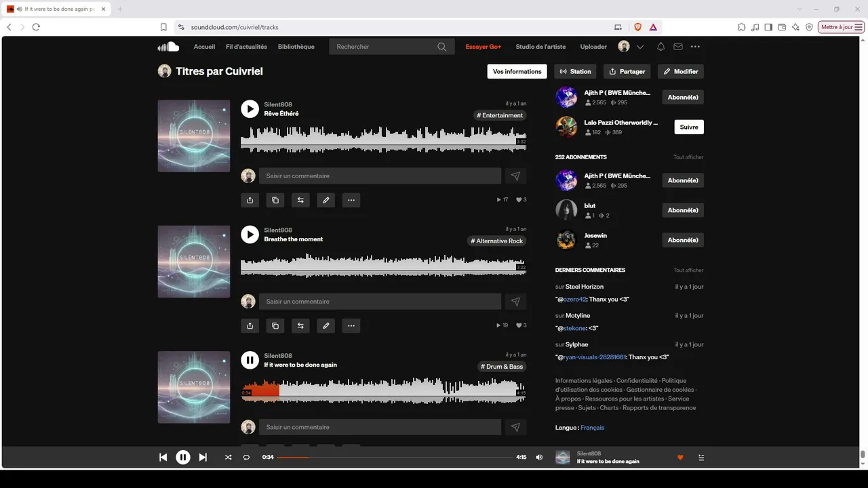This screenshot has height=488, width=868.
Task: Skip to previous track in player bar
Action: click(163, 457)
